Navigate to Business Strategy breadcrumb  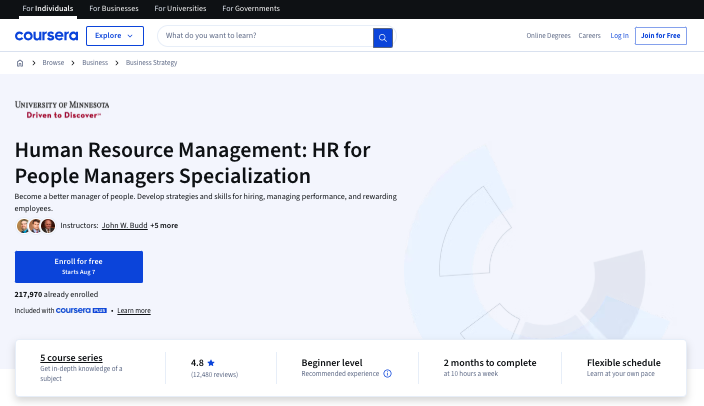click(151, 63)
